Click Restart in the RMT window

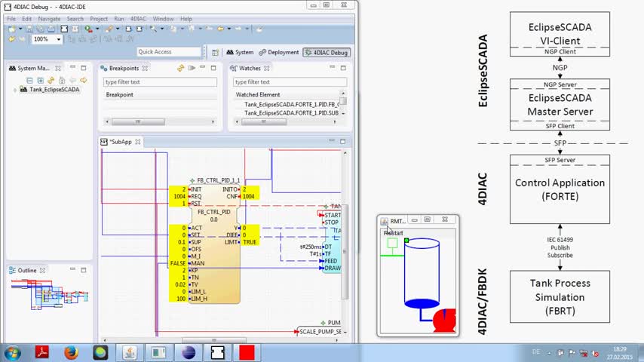(394, 233)
